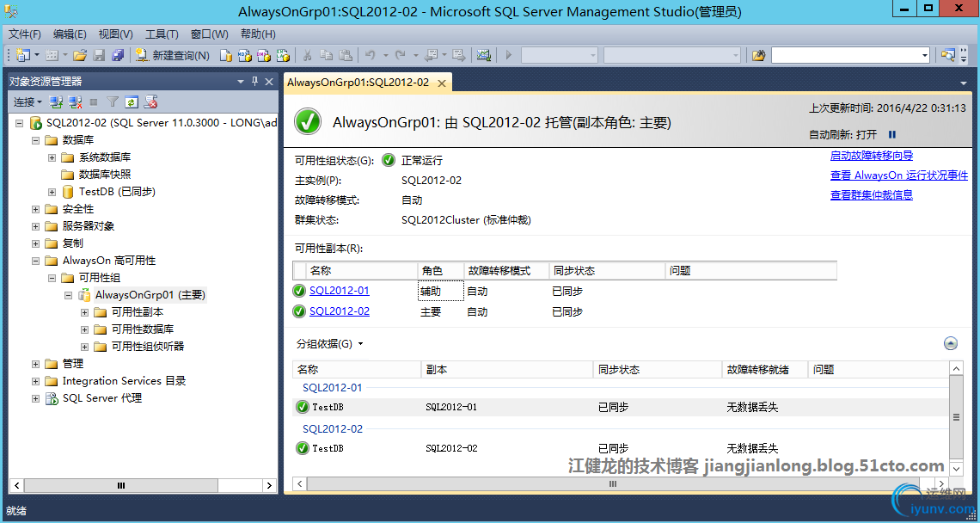
Task: Open the 工具(T) menu
Action: 162,34
